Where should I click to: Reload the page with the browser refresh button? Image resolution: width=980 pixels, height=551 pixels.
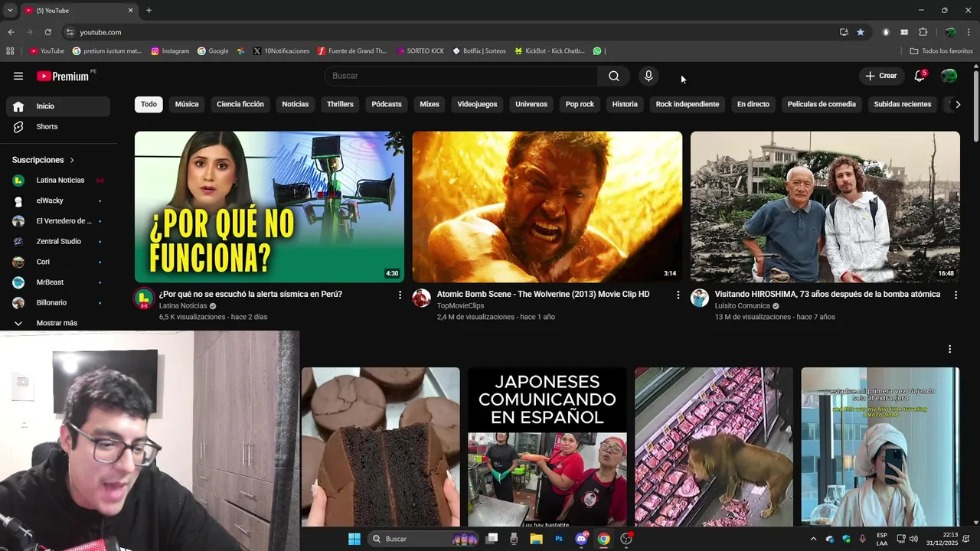pyautogui.click(x=47, y=32)
